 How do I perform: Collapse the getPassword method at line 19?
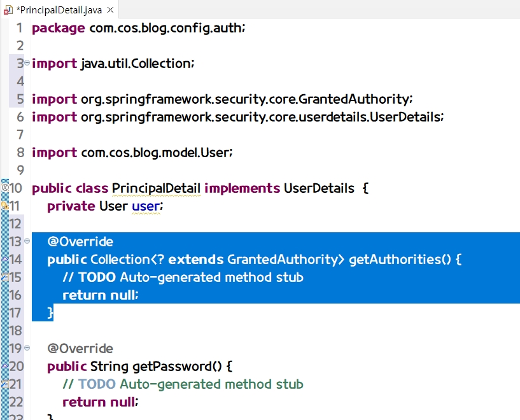[27, 347]
